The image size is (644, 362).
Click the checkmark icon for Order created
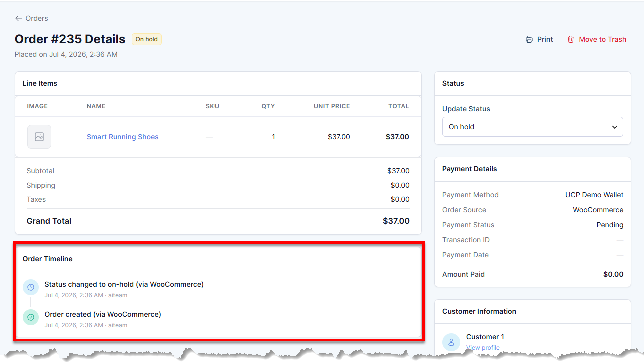click(x=31, y=317)
